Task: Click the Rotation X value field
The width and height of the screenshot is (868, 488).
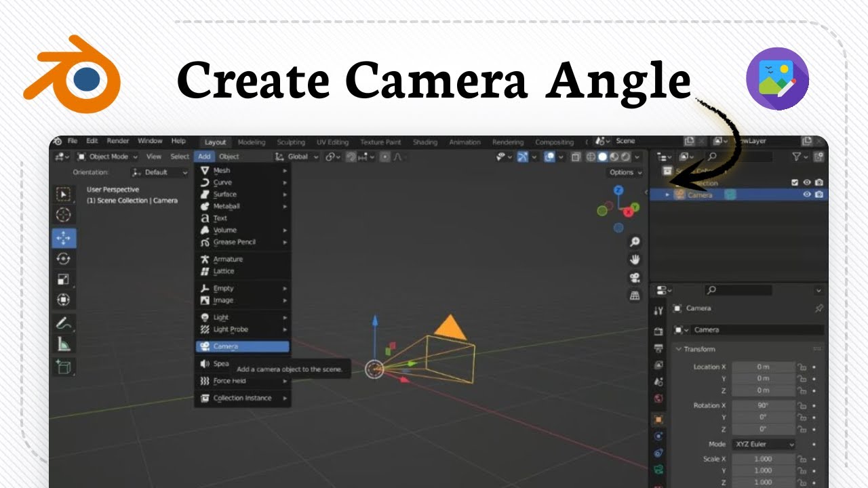Action: 763,405
